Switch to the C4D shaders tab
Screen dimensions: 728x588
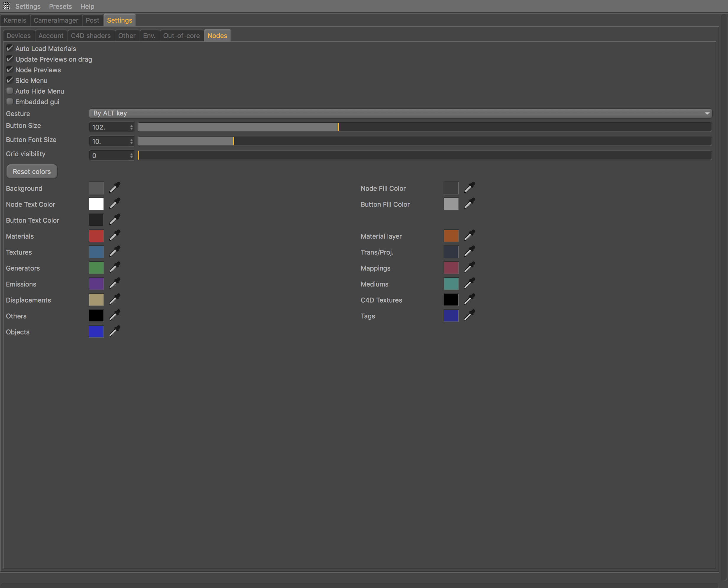(x=90, y=35)
